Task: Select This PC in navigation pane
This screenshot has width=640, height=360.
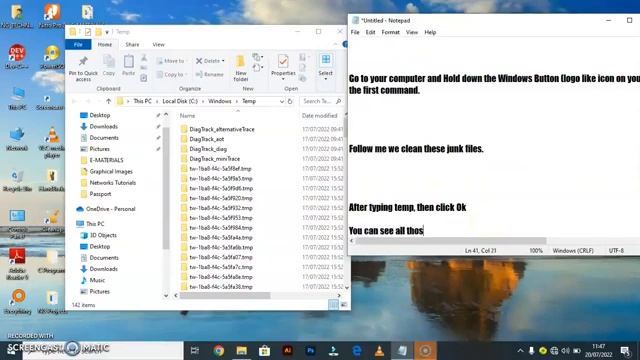Action: [95, 224]
